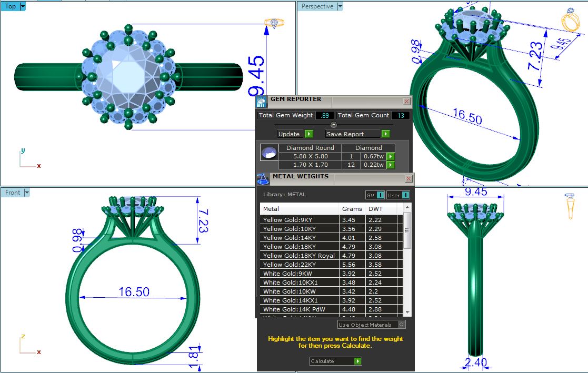Toggle the User library switch
Viewport: 588px width, 373px height.
click(x=405, y=195)
